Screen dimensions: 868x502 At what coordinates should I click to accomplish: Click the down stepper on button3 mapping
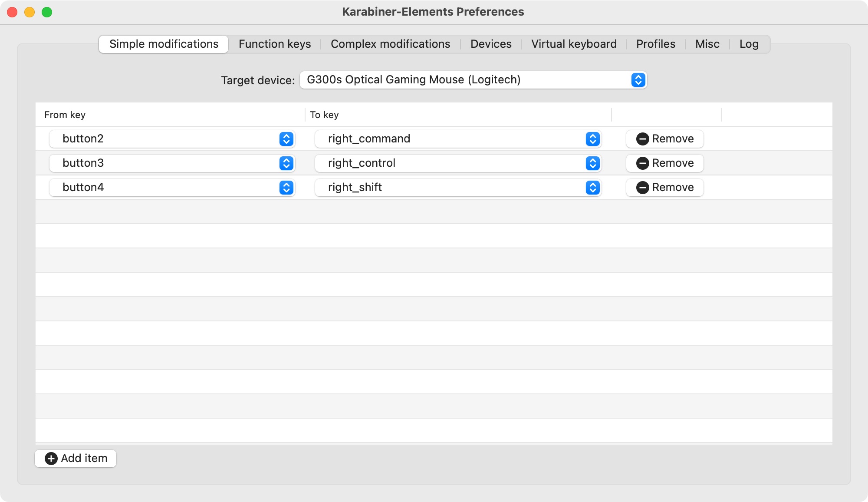click(286, 166)
